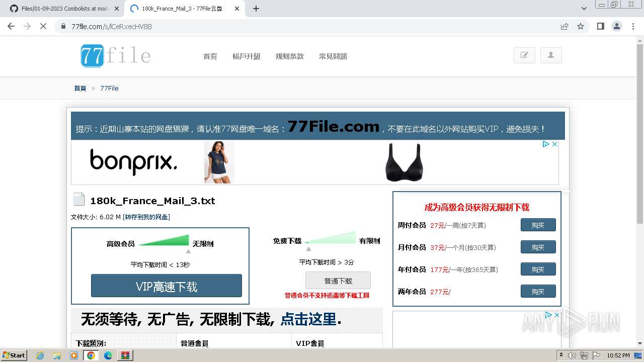This screenshot has height=362, width=644.
Task: Click the page vertical scrollbar
Action: click(x=640, y=133)
